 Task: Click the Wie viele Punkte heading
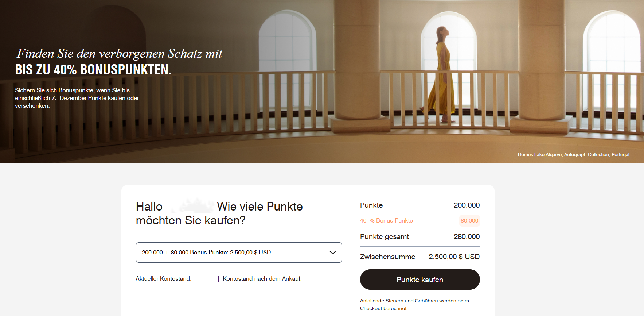pos(219,213)
